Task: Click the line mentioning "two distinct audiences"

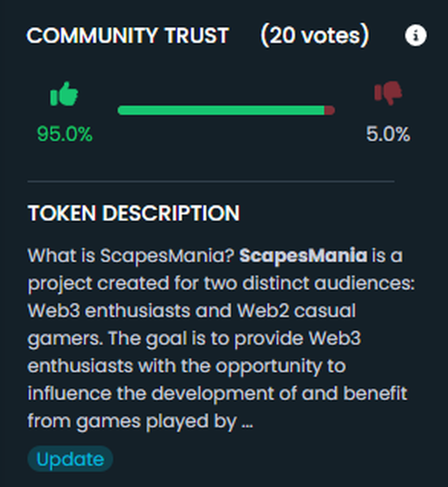Action: pos(221,283)
